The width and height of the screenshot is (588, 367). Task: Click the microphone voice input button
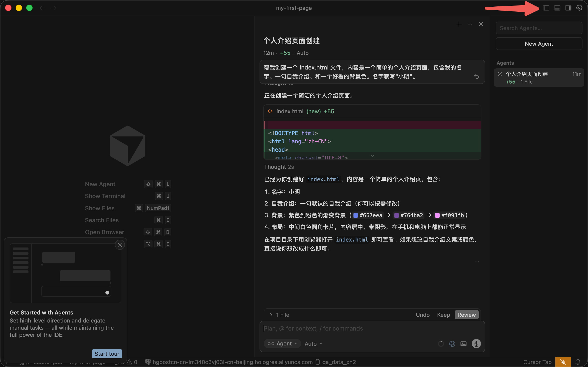point(476,343)
